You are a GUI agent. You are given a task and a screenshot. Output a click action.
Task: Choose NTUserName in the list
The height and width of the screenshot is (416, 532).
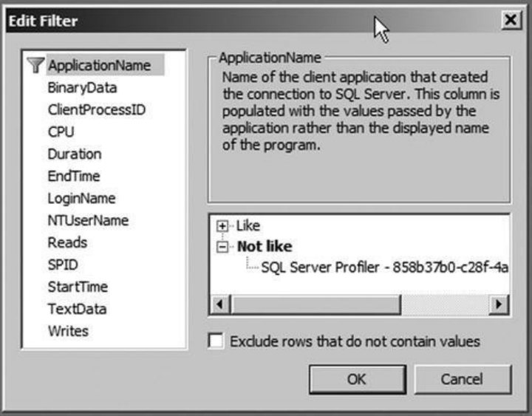coord(88,220)
